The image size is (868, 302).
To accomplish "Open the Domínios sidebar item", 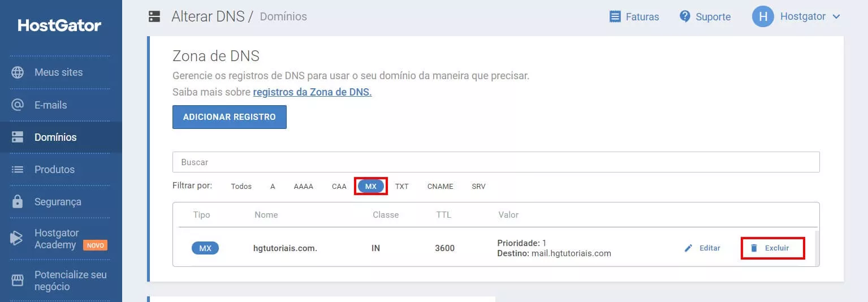I will 61,137.
